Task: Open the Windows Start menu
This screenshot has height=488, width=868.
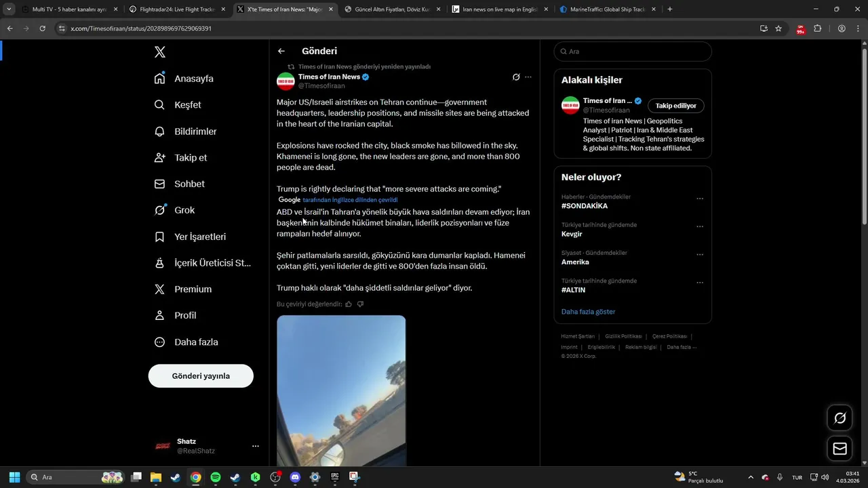Action: (x=14, y=477)
